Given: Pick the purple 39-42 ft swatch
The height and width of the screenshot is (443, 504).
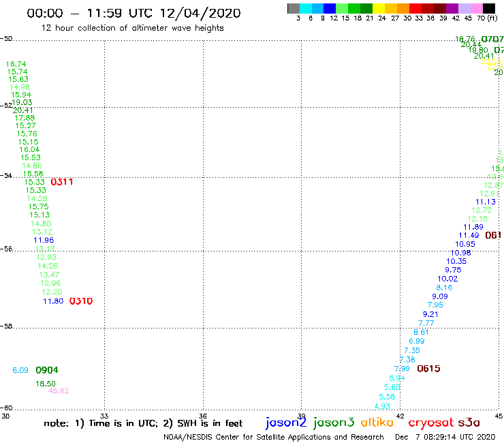Looking at the screenshot, I should 452,8.
